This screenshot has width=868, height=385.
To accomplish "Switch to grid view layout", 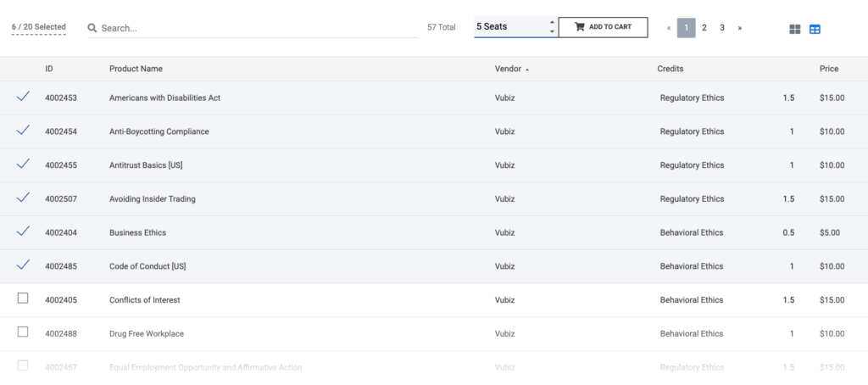I will click(795, 29).
